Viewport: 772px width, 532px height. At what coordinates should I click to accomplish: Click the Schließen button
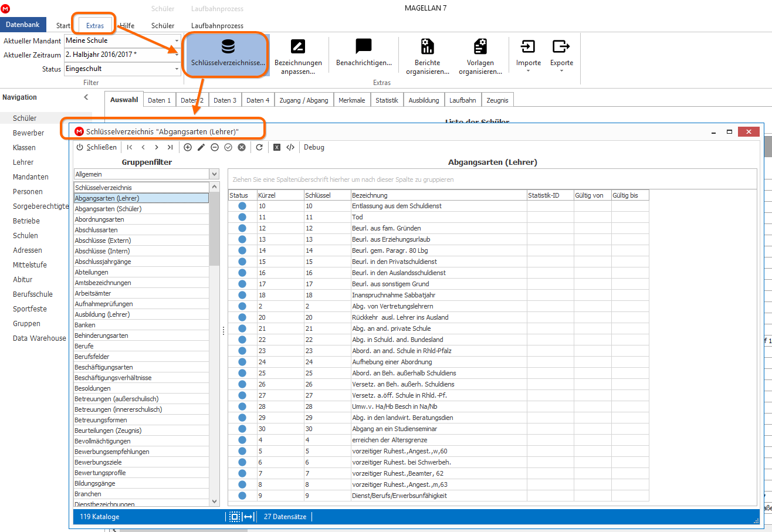pos(97,147)
